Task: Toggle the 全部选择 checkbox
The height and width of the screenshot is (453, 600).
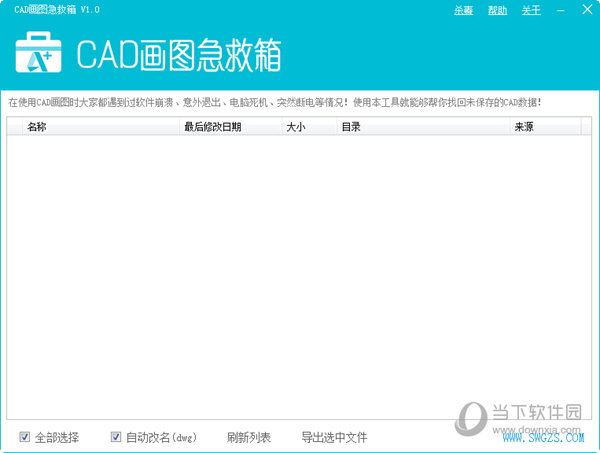Action: coord(24,437)
